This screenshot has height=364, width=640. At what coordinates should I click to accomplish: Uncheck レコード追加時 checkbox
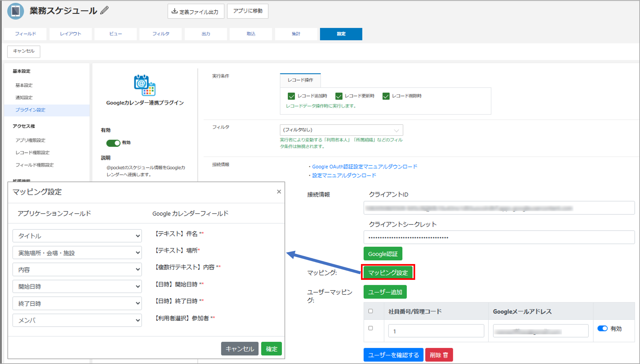tap(291, 96)
